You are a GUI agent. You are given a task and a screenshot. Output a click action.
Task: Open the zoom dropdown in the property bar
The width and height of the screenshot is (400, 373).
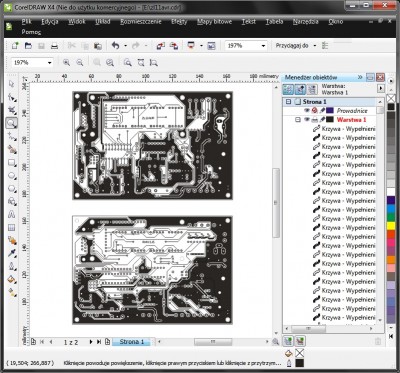pos(50,63)
